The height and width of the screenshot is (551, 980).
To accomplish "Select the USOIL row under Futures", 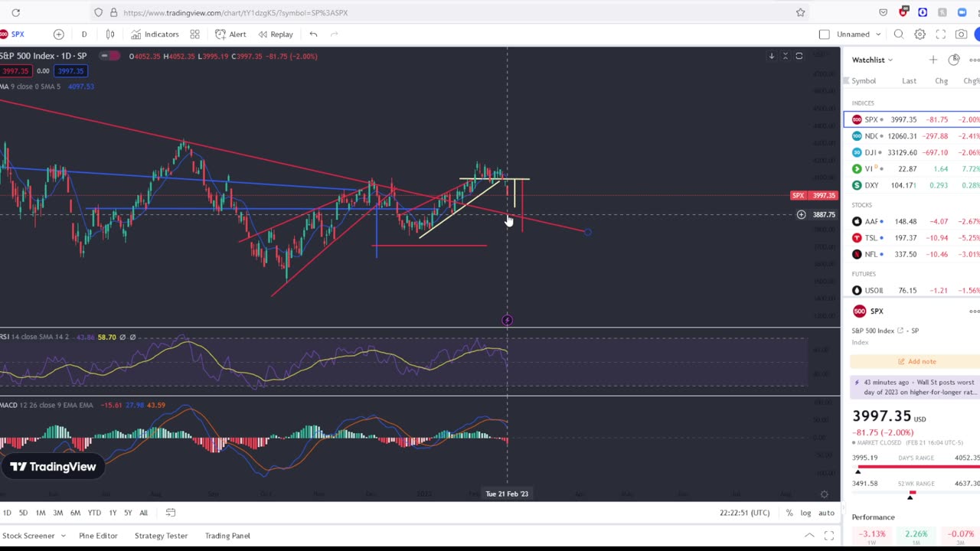I will click(912, 291).
